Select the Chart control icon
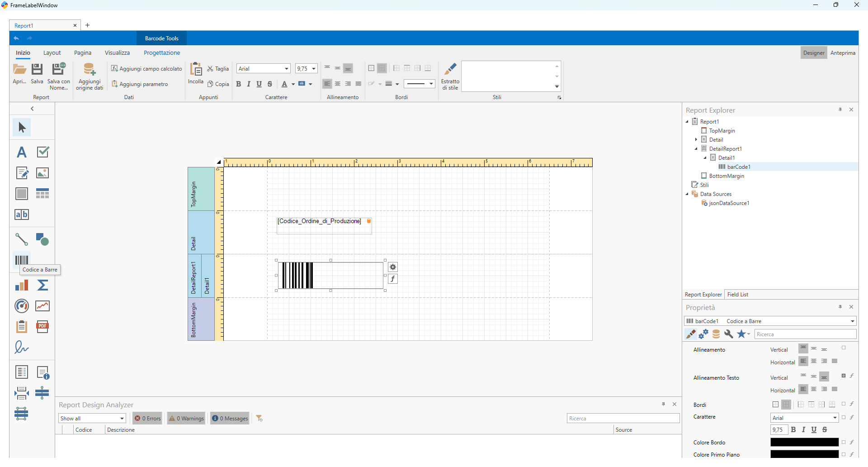868x467 pixels. click(22, 285)
